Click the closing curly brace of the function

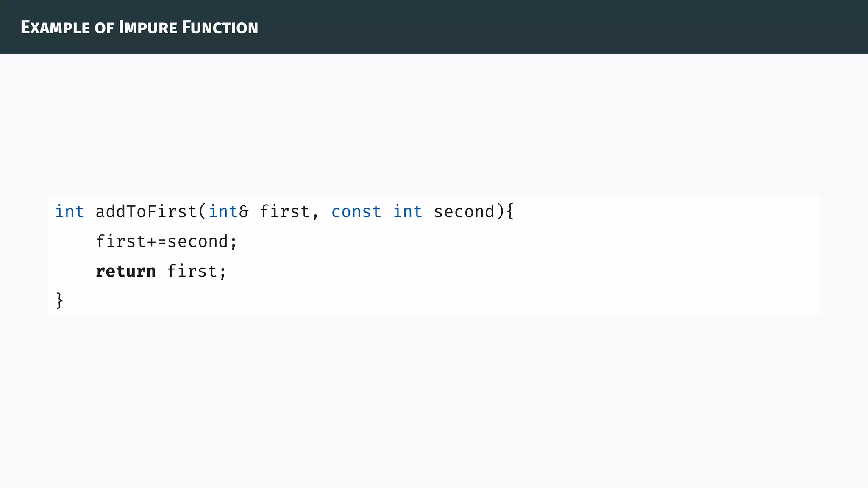click(x=60, y=301)
